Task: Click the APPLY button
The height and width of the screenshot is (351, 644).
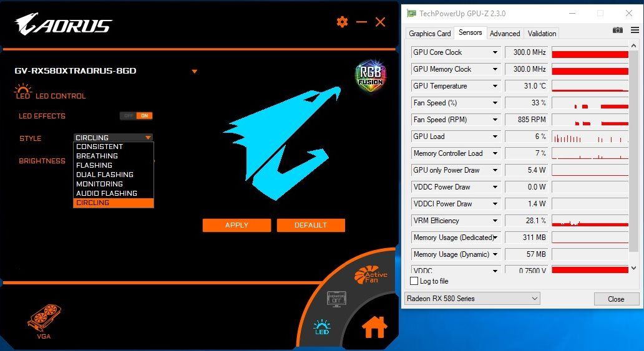Action: [237, 225]
